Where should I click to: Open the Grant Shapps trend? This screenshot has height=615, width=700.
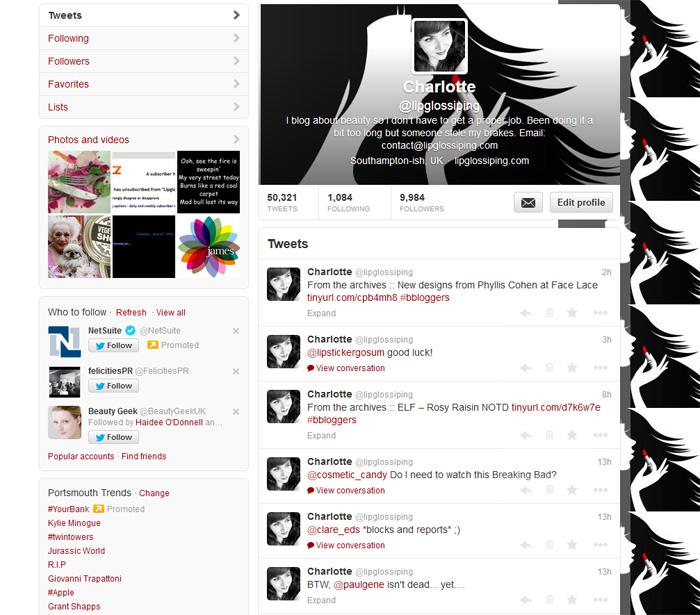74,607
